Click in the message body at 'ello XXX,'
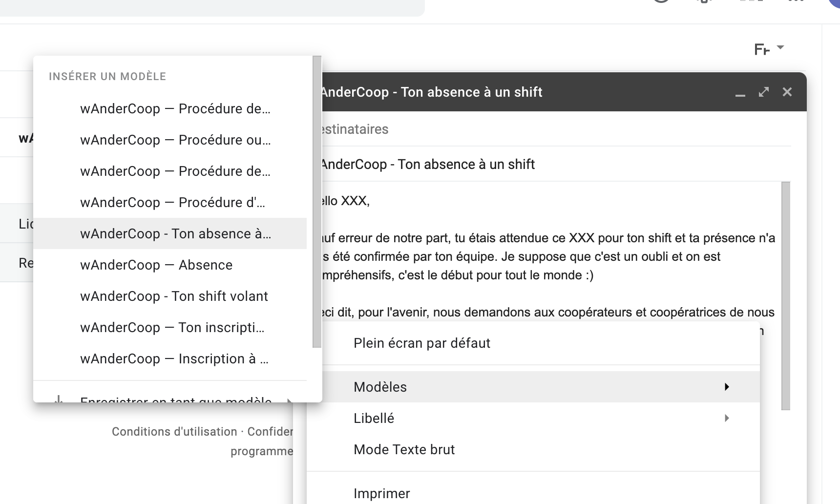Screen dimensions: 840x504 click(x=345, y=201)
